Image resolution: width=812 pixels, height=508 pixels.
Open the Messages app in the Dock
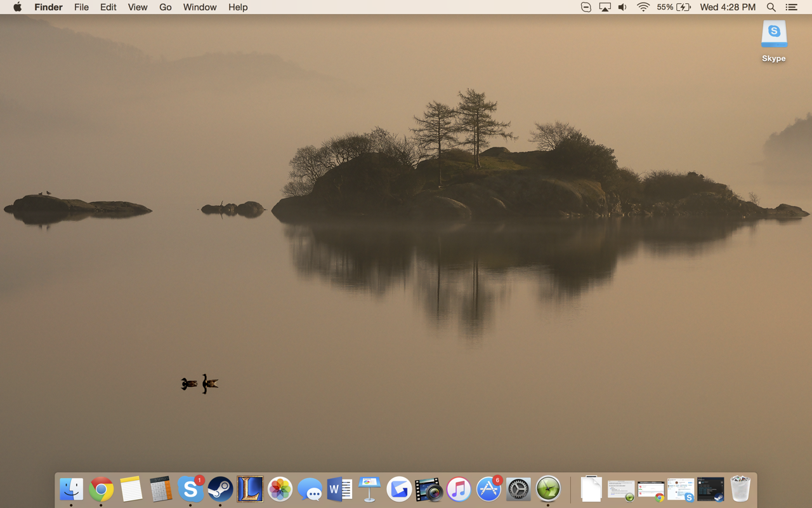[310, 490]
